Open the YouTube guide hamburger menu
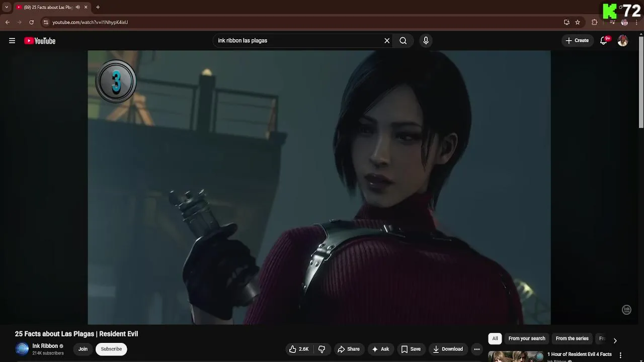Viewport: 644px width, 362px height. [12, 41]
